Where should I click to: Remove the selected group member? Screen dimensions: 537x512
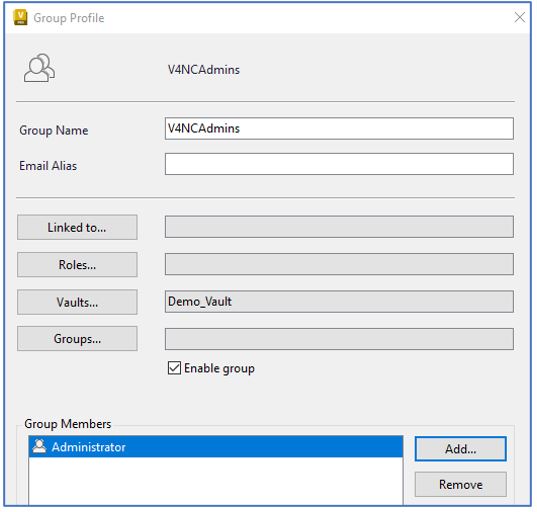point(460,485)
